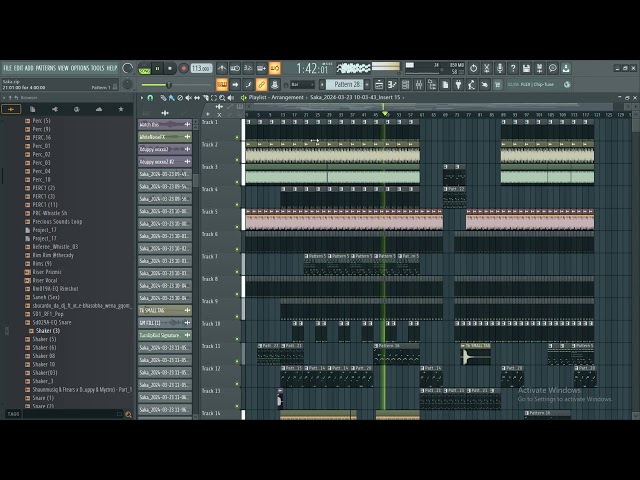Toggle the highlighted link/multilink controllers icon
Viewport: 640px width, 480px height.
[262, 84]
